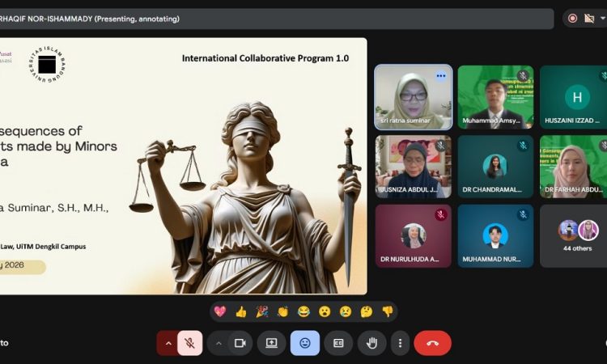Select MUHAMMAD NUR participant tile
This screenshot has height=364, width=607.
495,236
